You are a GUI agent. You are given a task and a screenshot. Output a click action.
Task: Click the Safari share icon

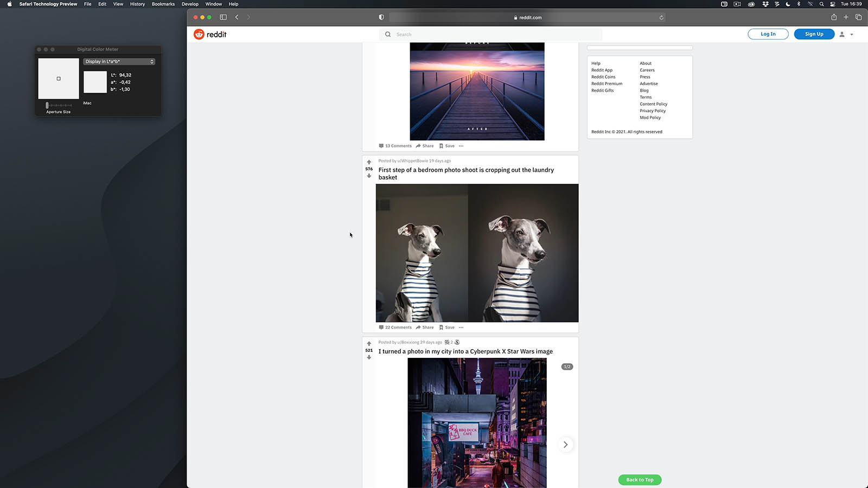click(834, 17)
